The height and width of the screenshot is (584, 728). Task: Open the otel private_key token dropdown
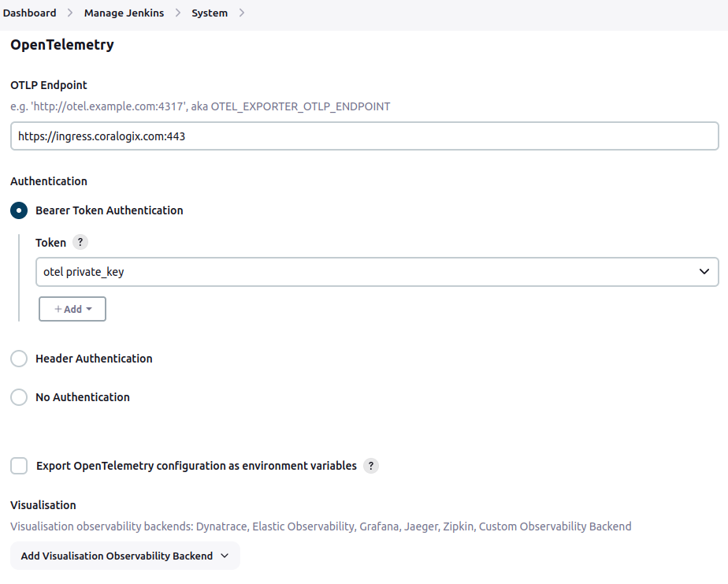pos(377,272)
